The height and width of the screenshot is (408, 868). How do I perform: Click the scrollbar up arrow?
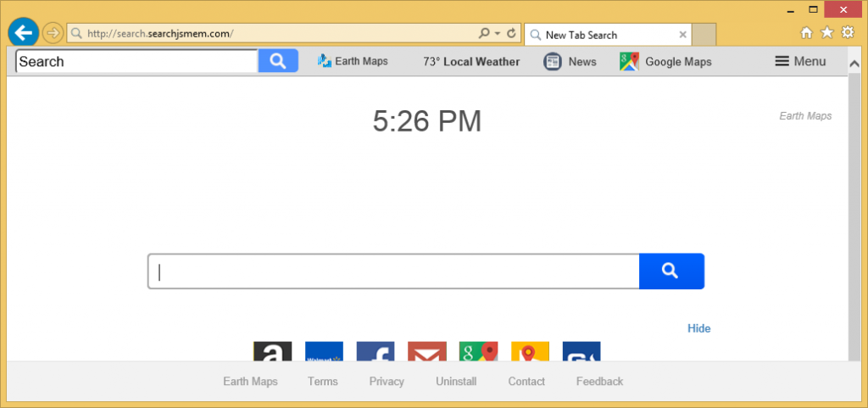pyautogui.click(x=854, y=64)
